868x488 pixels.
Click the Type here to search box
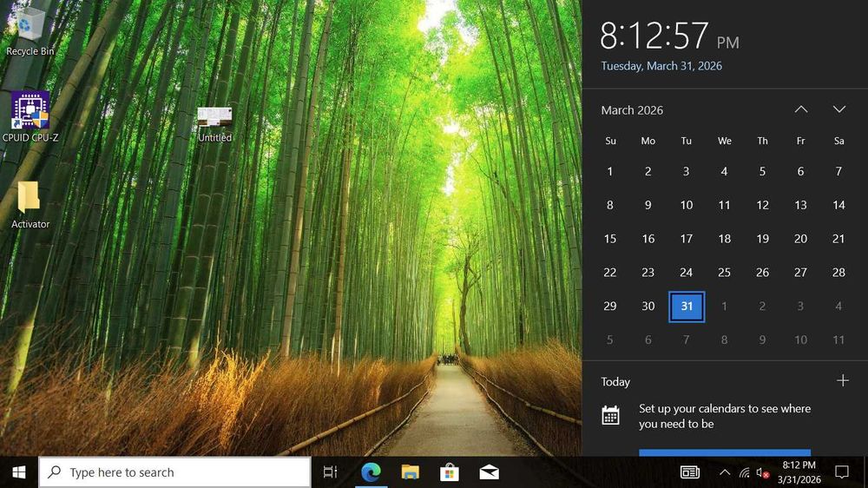175,472
